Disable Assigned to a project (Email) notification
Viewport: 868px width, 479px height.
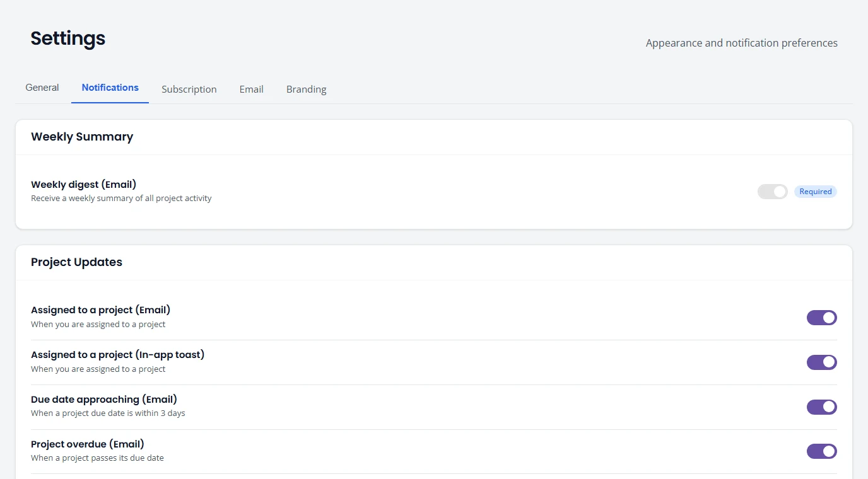(x=822, y=318)
